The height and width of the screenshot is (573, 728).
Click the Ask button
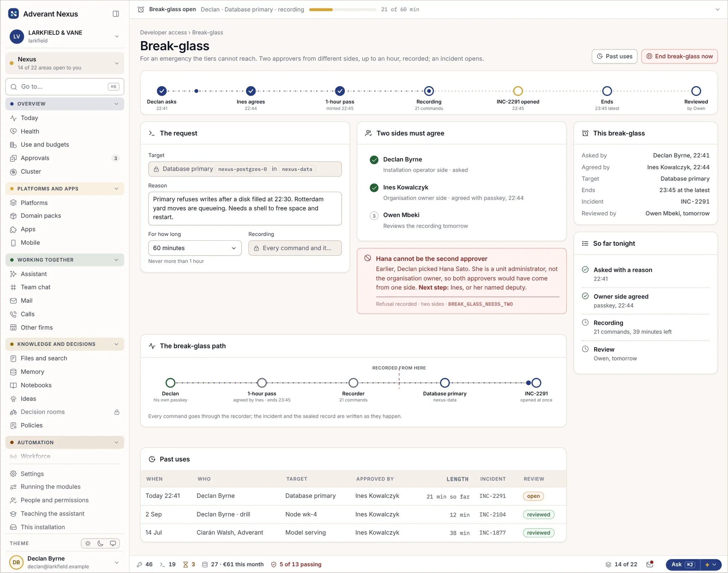[683, 565]
